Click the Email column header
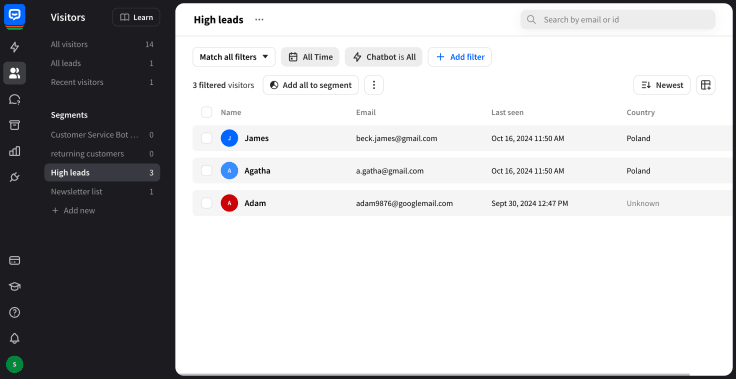 366,112
